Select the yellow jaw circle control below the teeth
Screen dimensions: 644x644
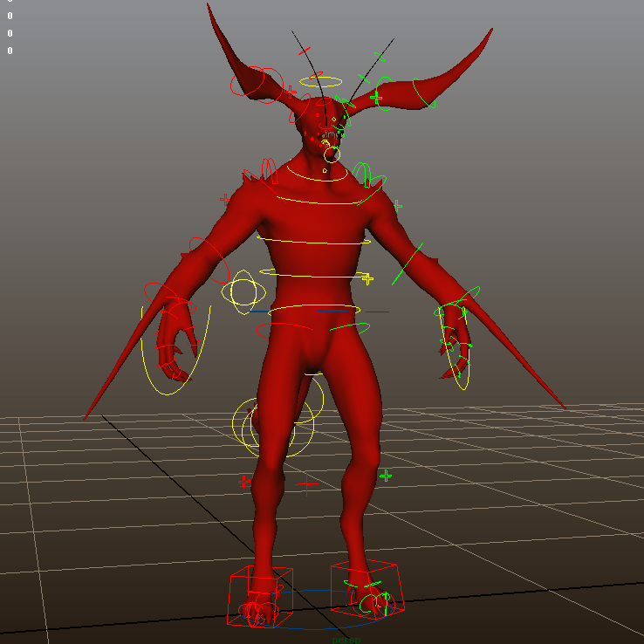coord(332,154)
